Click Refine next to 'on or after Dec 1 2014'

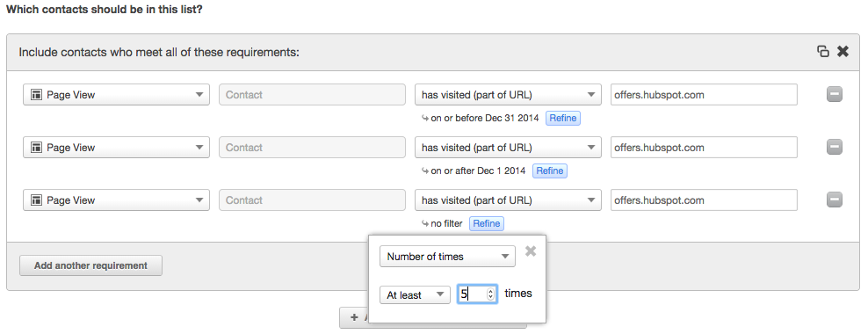[x=550, y=171]
